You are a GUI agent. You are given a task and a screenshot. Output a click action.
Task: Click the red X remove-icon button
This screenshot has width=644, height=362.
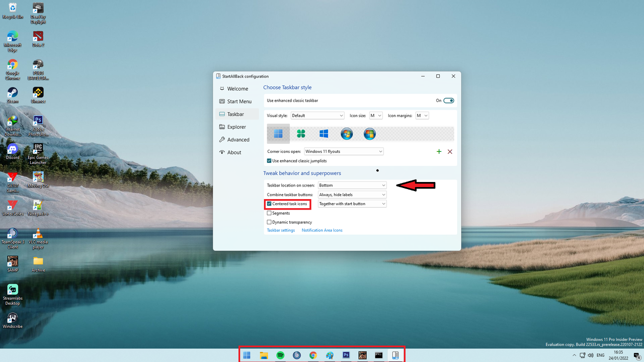coord(450,151)
